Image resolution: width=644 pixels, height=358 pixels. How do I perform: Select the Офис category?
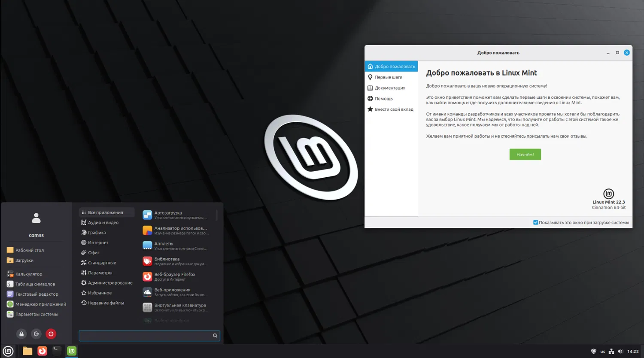(106, 252)
